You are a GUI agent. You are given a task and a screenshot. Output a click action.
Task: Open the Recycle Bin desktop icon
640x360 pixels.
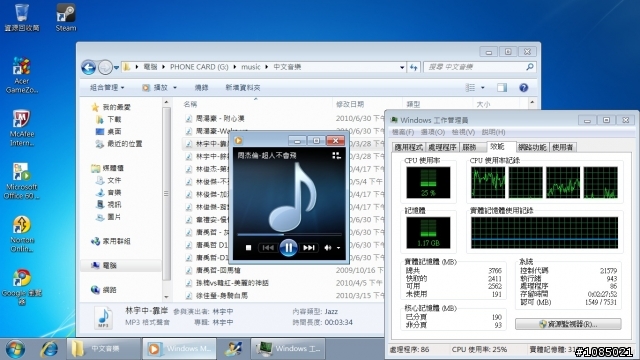(22, 18)
